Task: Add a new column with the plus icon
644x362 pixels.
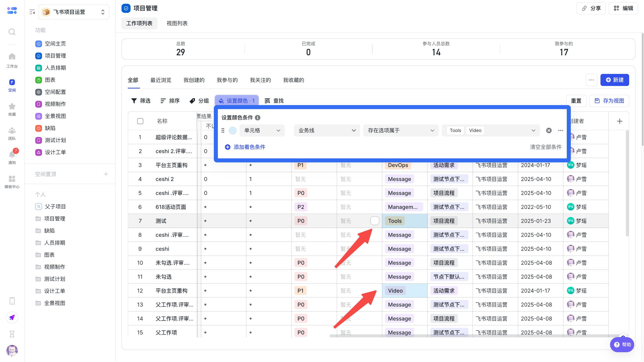Action: 620,121
